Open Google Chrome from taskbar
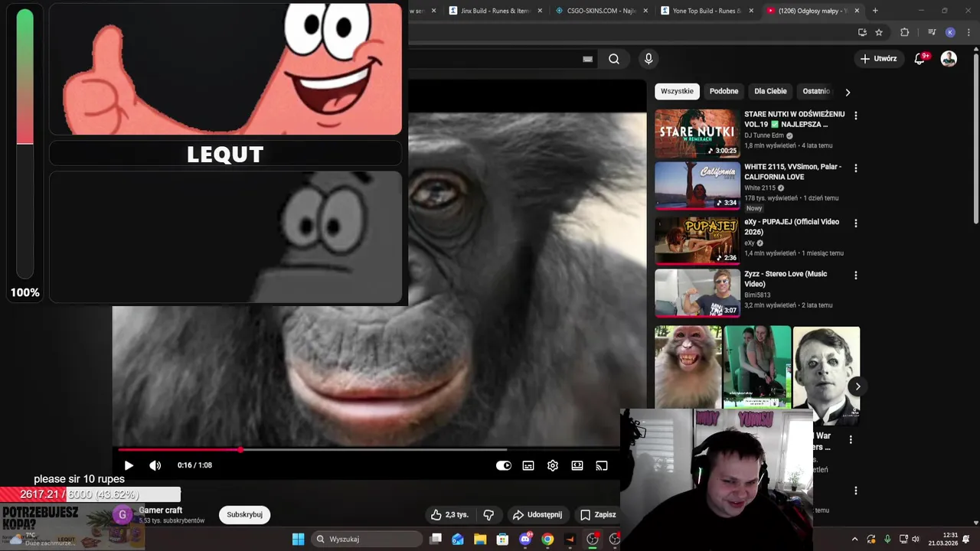 click(x=547, y=539)
